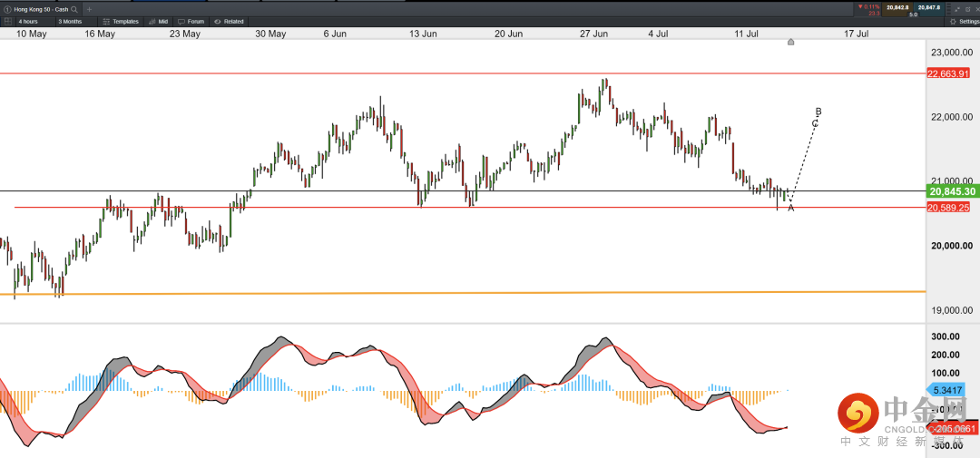
Task: Add a new chart tab with plus
Action: tap(89, 8)
